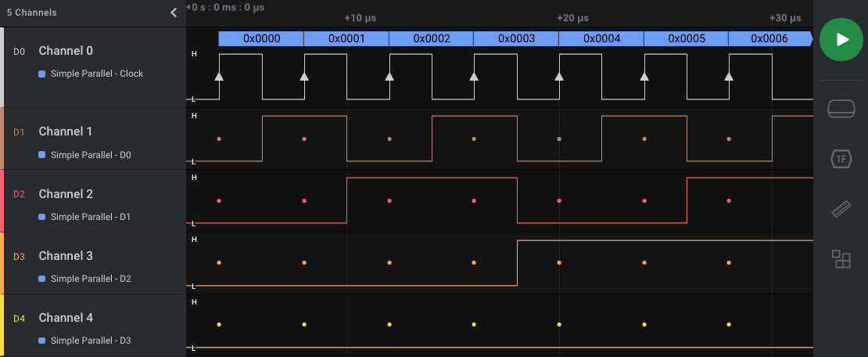This screenshot has height=357, width=868.
Task: Click the +20 µs timeline marker
Action: tap(572, 18)
